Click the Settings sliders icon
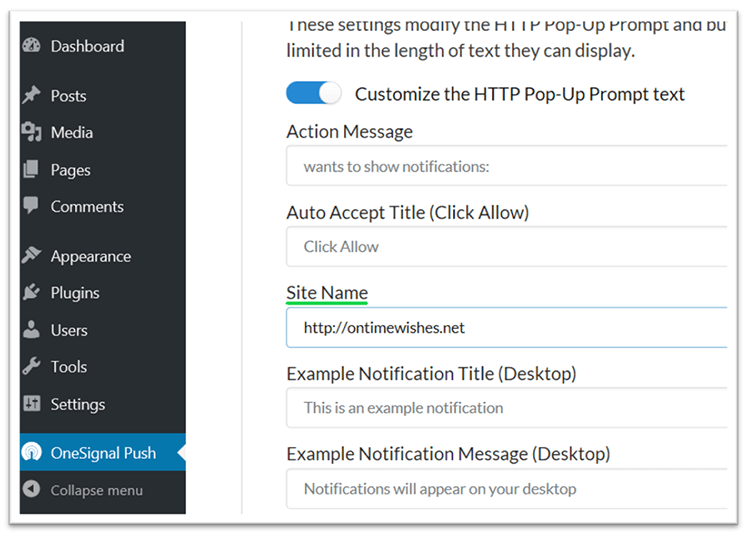 click(31, 404)
